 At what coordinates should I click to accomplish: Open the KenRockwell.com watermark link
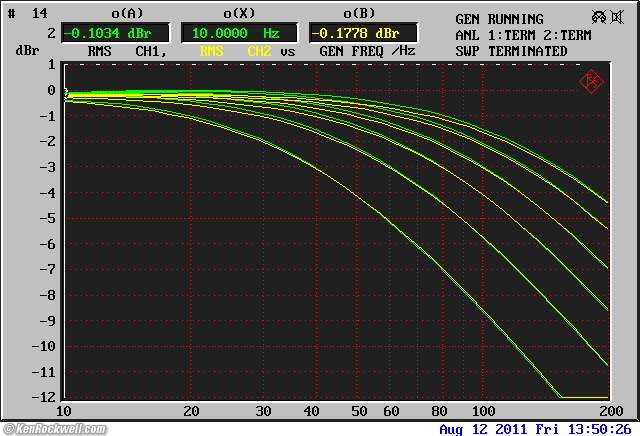61,428
